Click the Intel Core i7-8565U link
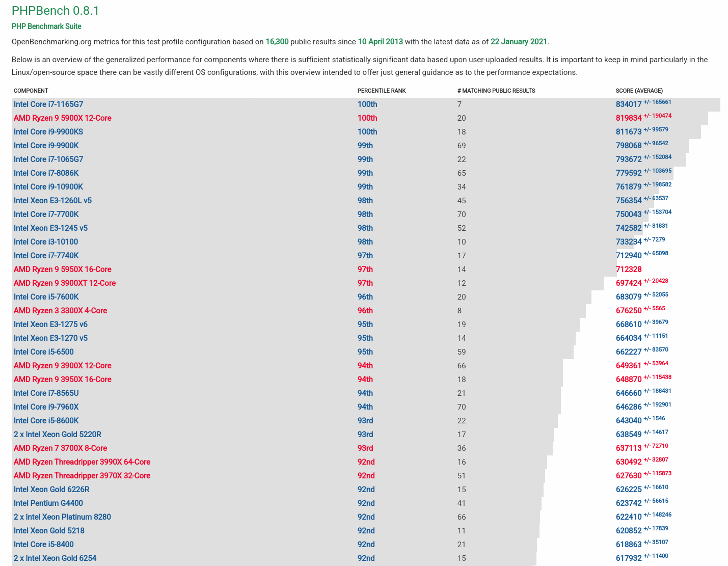 (x=46, y=393)
